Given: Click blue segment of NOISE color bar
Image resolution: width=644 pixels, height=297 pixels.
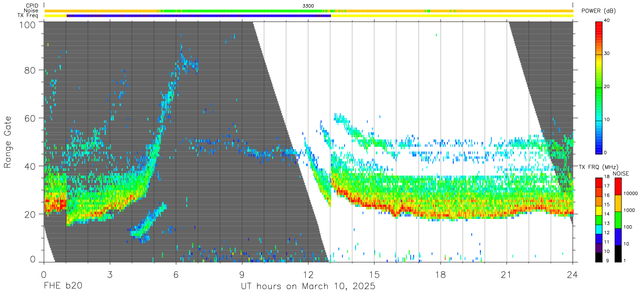Looking at the screenshot, I should point(618,237).
